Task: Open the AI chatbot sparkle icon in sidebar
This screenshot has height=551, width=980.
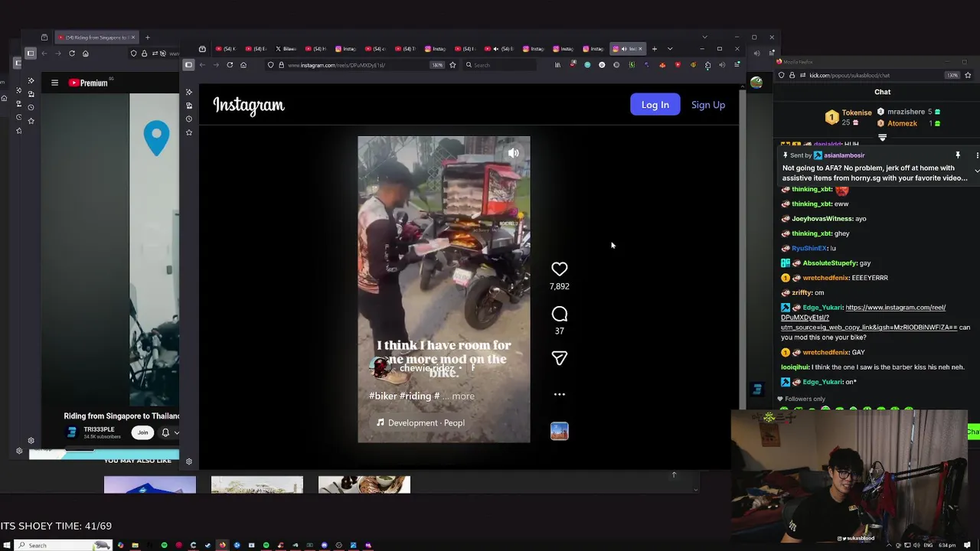Action: coord(189,92)
